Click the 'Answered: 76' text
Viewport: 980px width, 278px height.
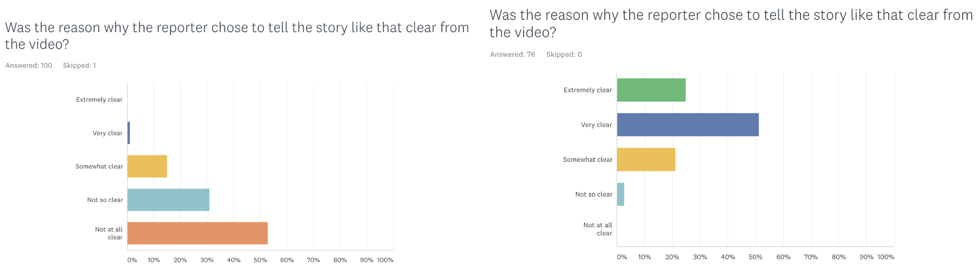click(512, 54)
